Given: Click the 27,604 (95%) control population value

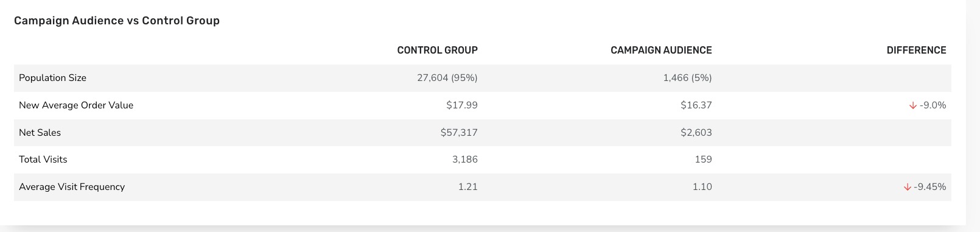Looking at the screenshot, I should click(447, 78).
